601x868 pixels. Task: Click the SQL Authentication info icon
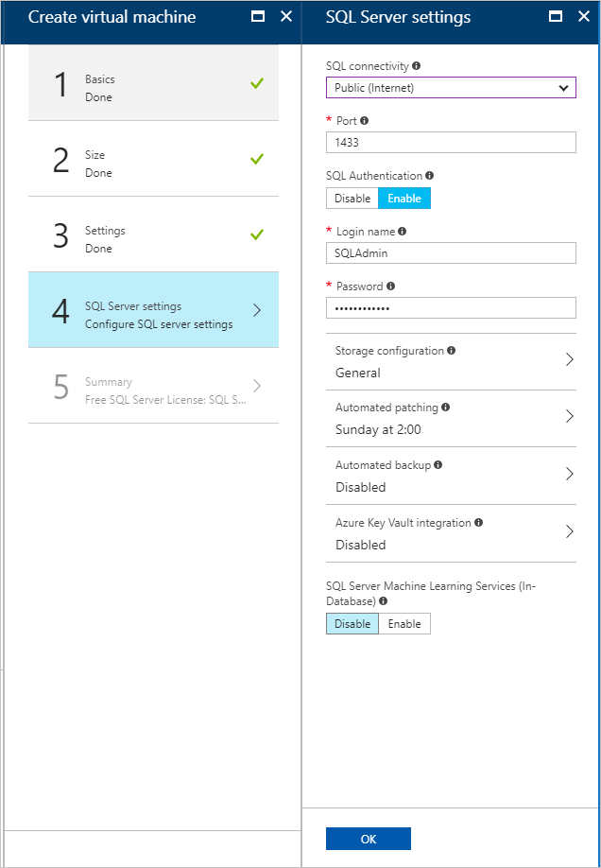(x=429, y=176)
